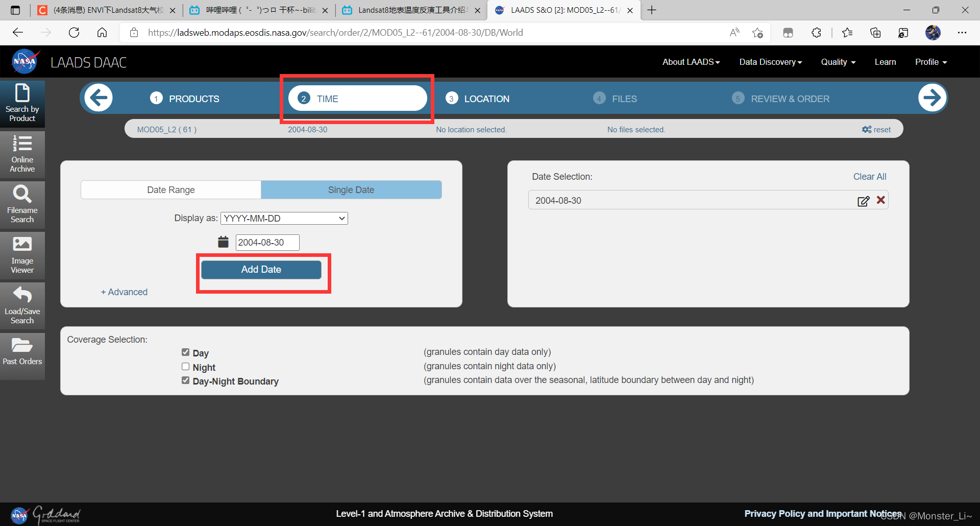Viewport: 980px width, 526px height.
Task: Switch to Date Range mode
Action: coord(171,189)
